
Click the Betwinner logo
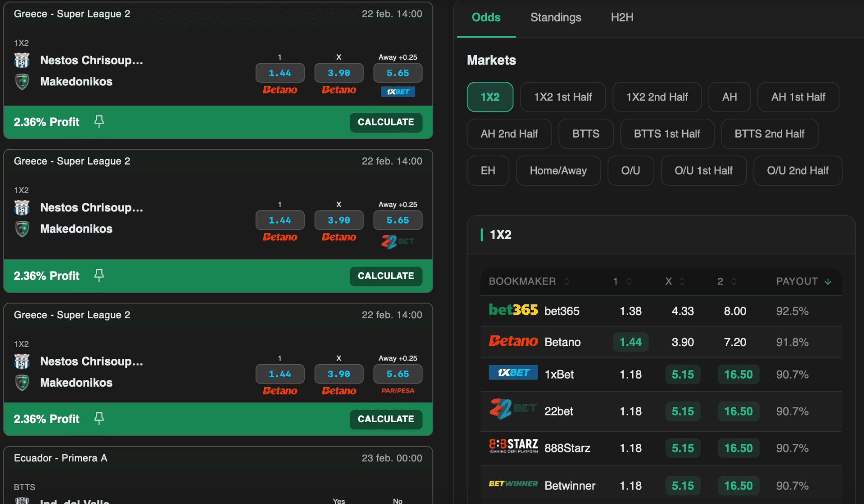tap(513, 485)
